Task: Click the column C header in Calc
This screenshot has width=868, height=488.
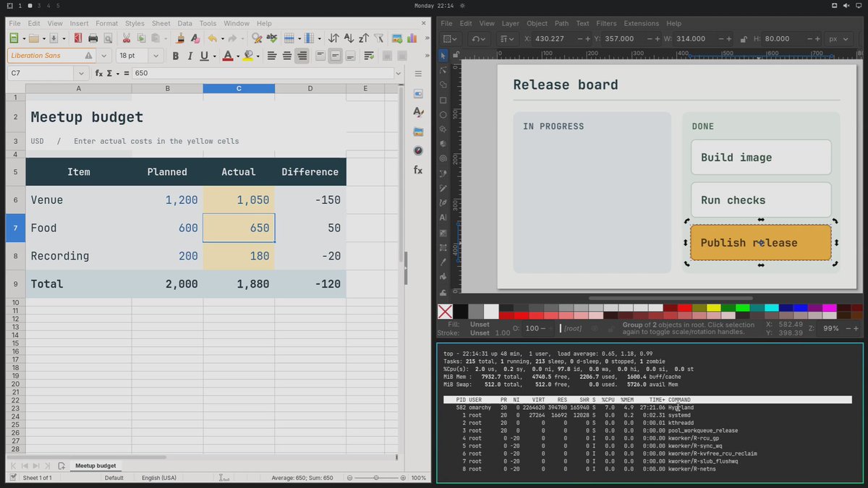Action: [239, 88]
